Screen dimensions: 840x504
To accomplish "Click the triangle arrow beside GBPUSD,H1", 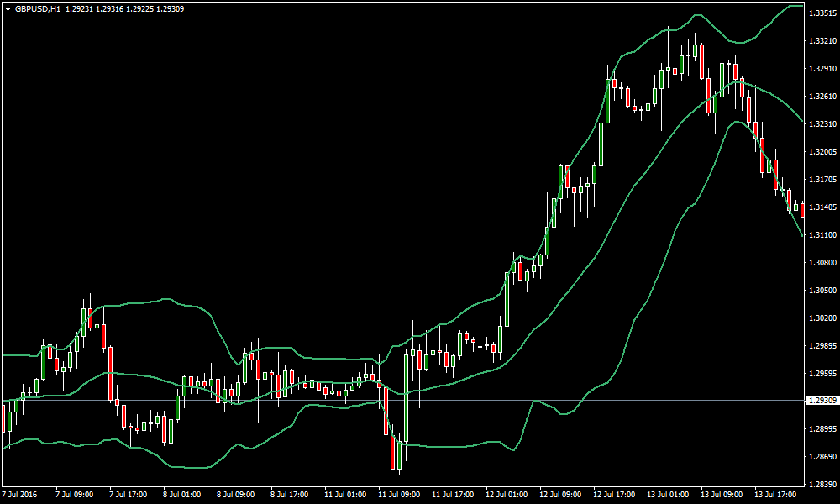I will pyautogui.click(x=8, y=9).
